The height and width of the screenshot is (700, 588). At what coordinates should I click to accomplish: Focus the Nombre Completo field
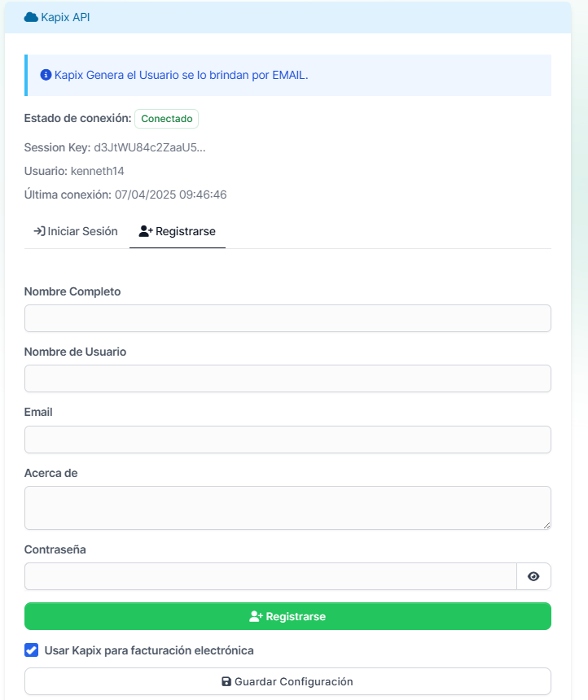pyautogui.click(x=287, y=318)
